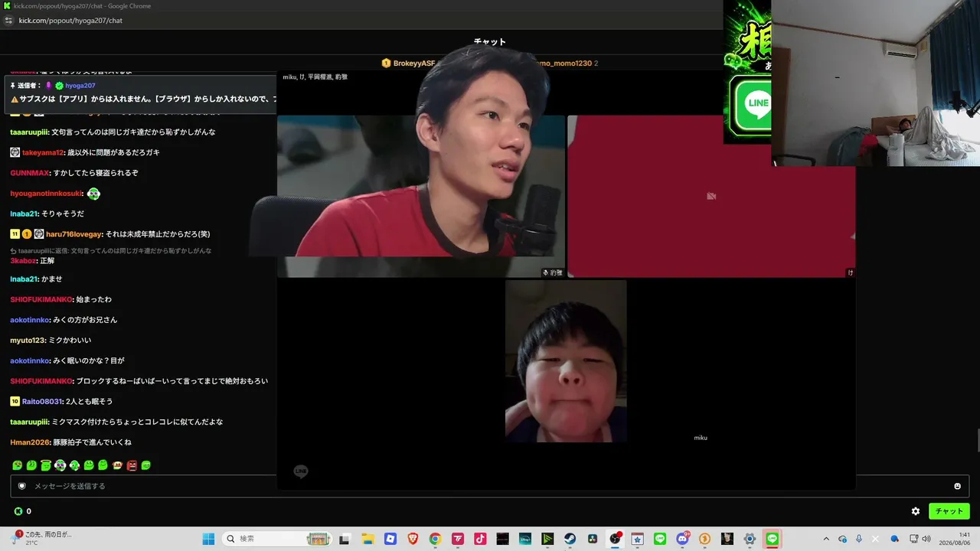980x551 pixels.
Task: Click the microphone icon in system tray
Action: pos(859,539)
